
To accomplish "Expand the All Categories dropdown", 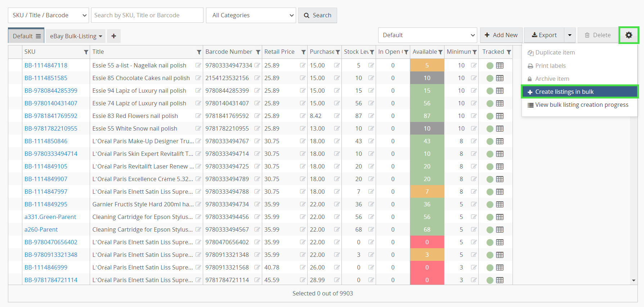I will (251, 15).
